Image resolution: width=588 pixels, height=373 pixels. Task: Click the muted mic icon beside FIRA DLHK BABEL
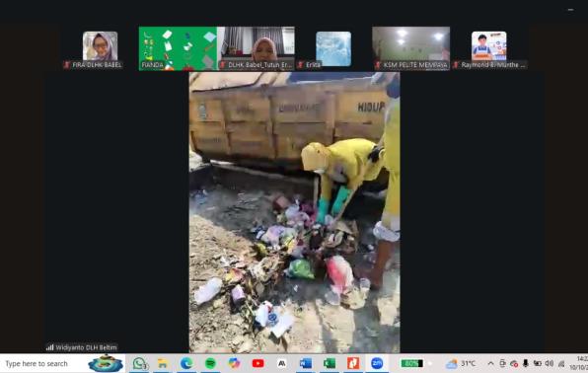67,65
